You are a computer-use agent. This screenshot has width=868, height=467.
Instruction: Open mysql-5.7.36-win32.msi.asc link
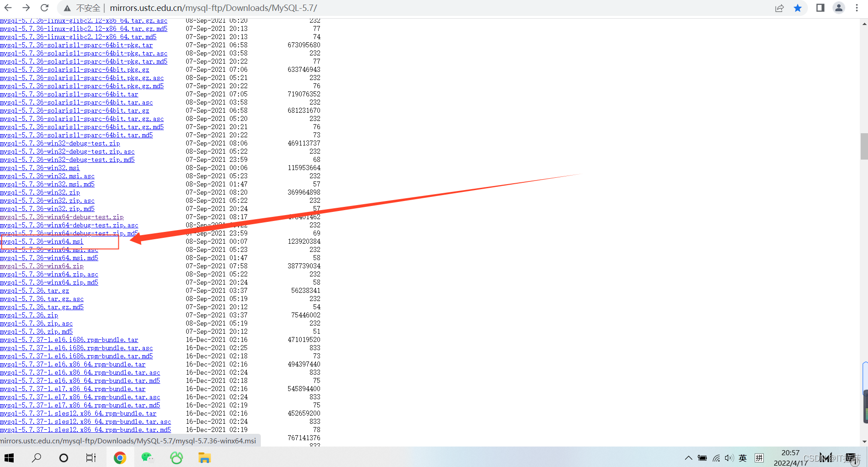point(47,176)
